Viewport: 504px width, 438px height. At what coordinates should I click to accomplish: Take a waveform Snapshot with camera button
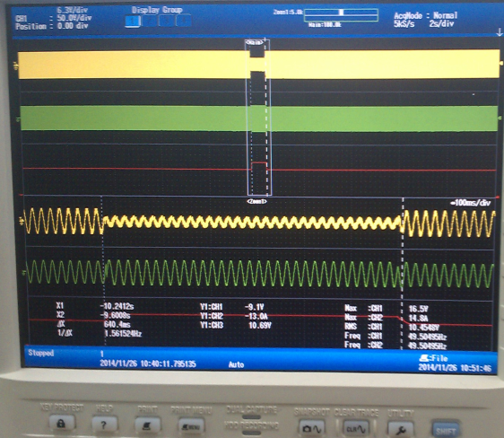[312, 428]
